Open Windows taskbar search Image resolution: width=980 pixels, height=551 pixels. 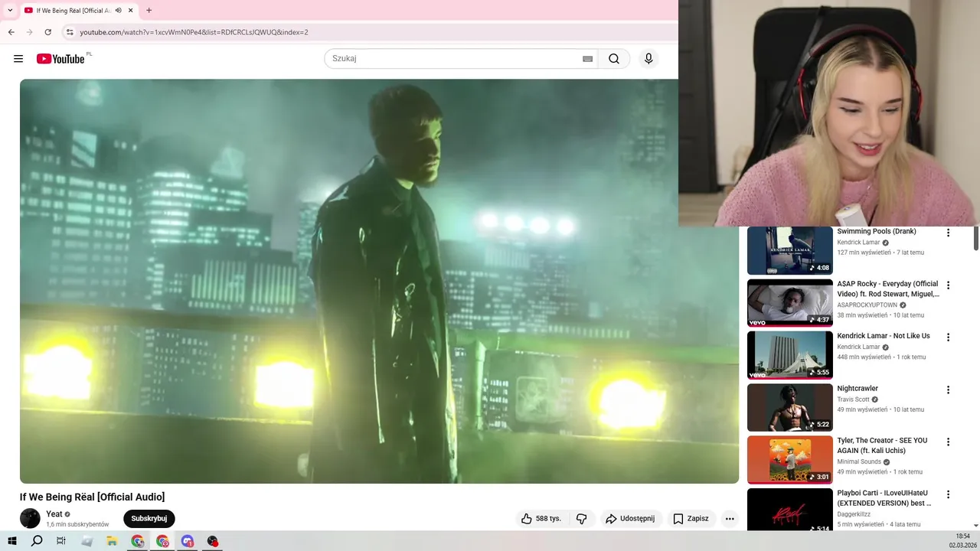pyautogui.click(x=37, y=541)
